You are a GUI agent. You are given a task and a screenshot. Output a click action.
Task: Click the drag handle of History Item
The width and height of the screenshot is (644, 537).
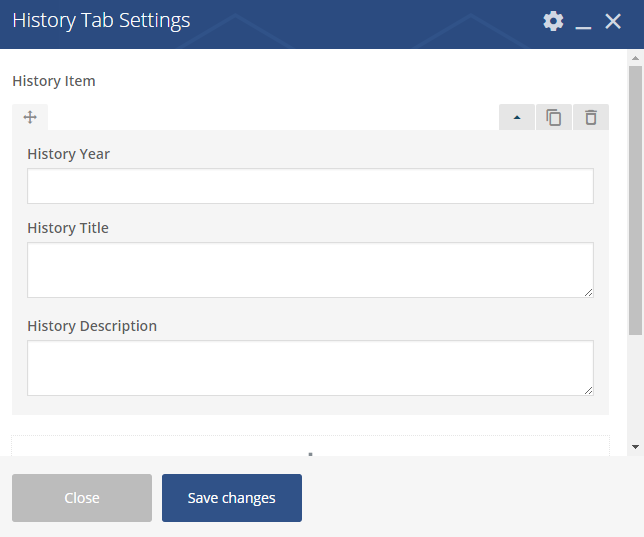(30, 117)
